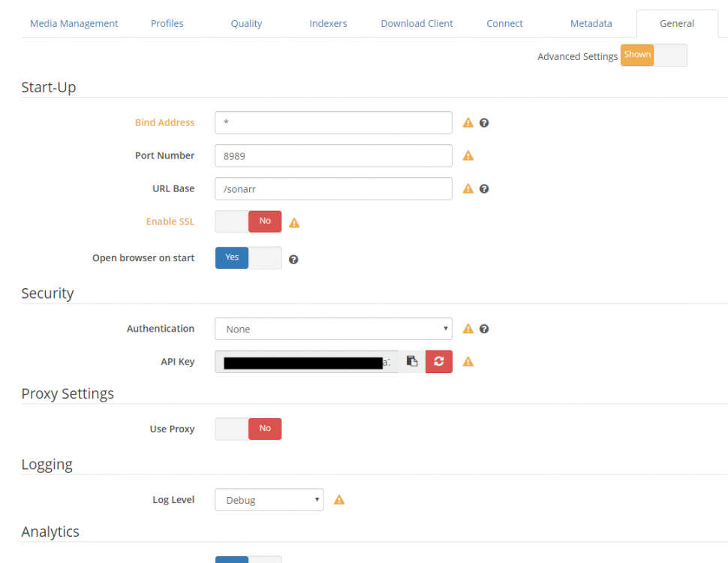The width and height of the screenshot is (728, 563).
Task: Copy the API Key to clipboard
Action: [x=412, y=361]
